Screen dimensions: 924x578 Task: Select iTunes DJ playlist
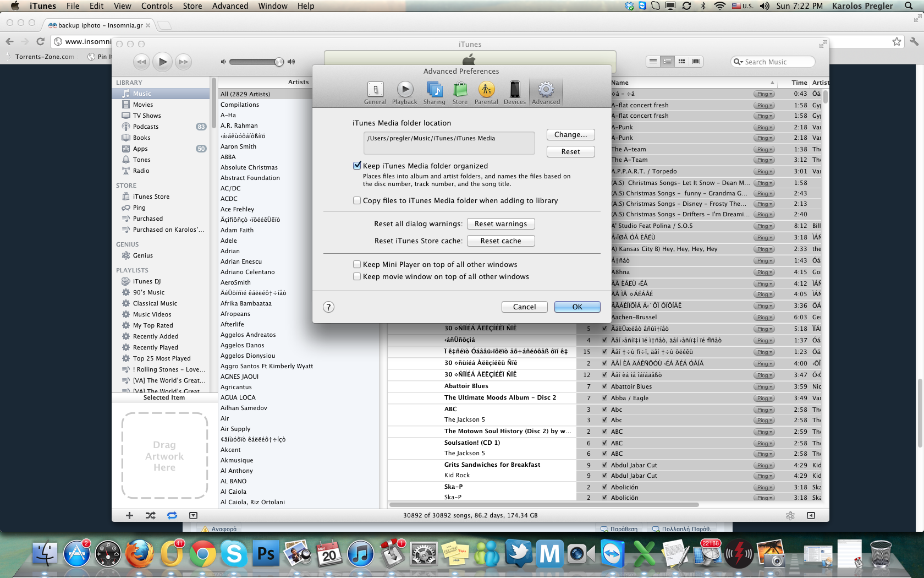[x=161, y=281]
